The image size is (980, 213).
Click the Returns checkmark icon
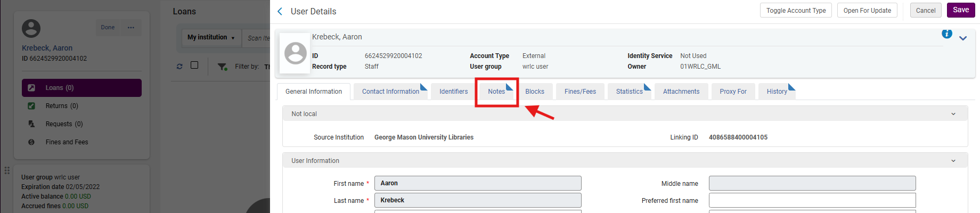tap(31, 106)
